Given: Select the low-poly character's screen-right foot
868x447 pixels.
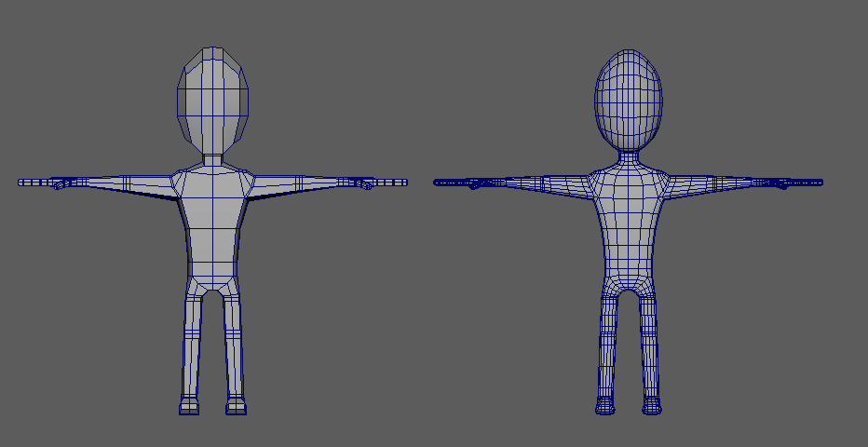Looking at the screenshot, I should pos(236,406).
